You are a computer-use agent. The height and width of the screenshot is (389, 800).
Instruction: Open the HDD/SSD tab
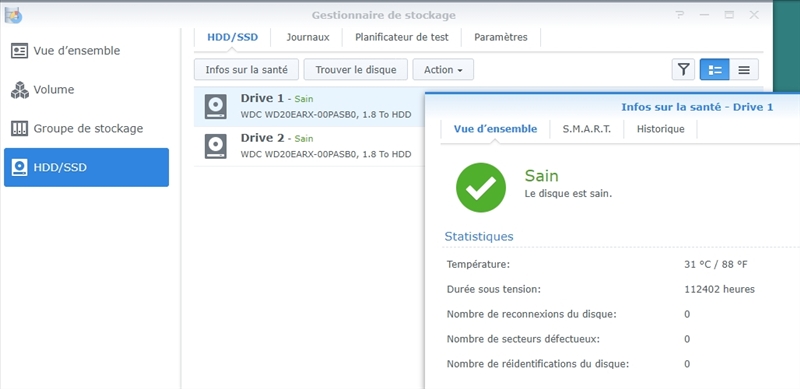pos(232,37)
